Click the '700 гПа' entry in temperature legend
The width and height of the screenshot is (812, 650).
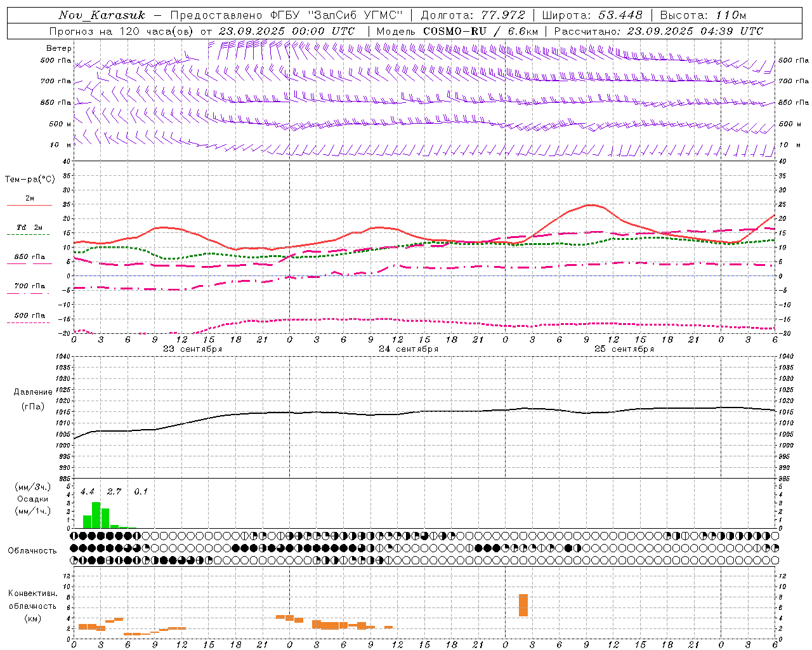(x=30, y=286)
